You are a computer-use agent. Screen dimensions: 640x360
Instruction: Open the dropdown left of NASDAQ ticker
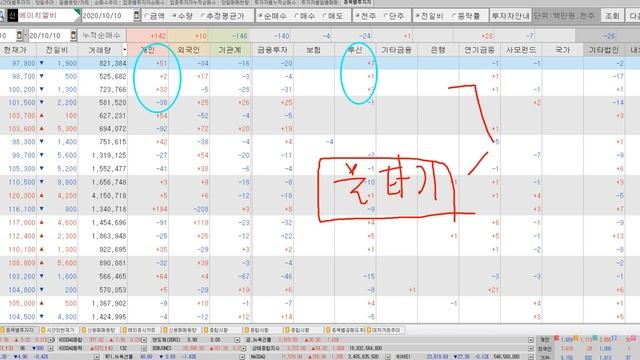point(242,357)
